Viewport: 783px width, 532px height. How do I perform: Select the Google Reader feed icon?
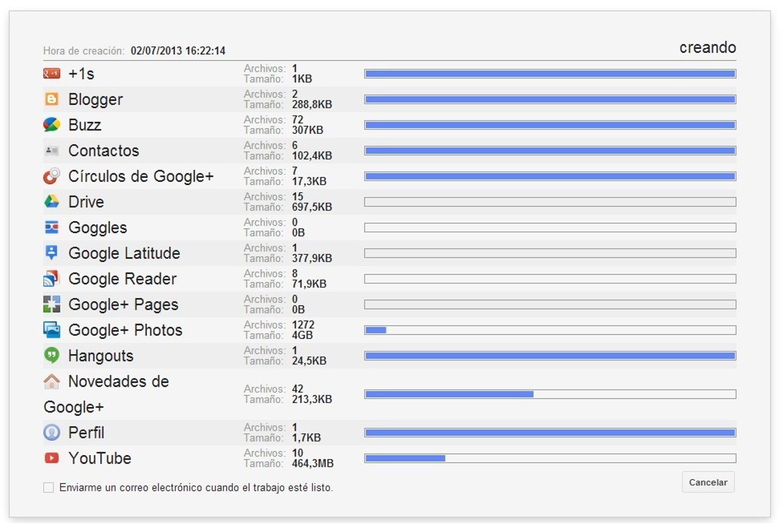52,279
